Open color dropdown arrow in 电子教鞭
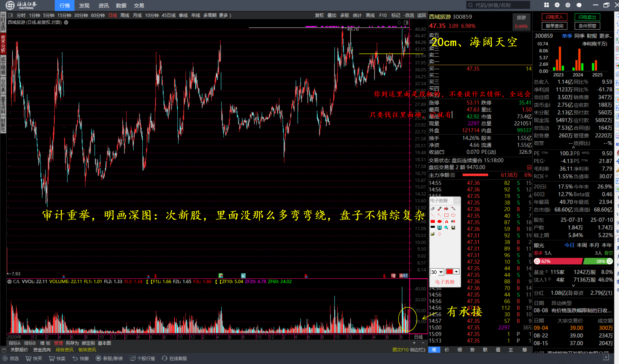Viewport: 619px width, 364px height. click(x=456, y=272)
